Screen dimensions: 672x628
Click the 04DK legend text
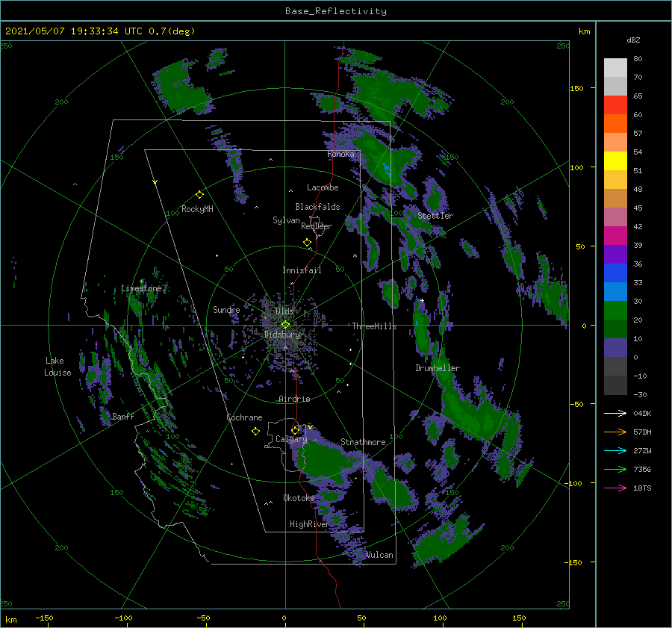(x=642, y=413)
